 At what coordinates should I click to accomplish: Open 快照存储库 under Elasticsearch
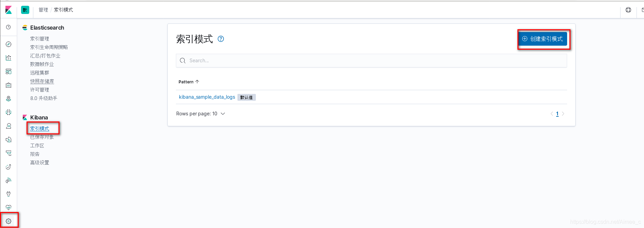tap(42, 81)
